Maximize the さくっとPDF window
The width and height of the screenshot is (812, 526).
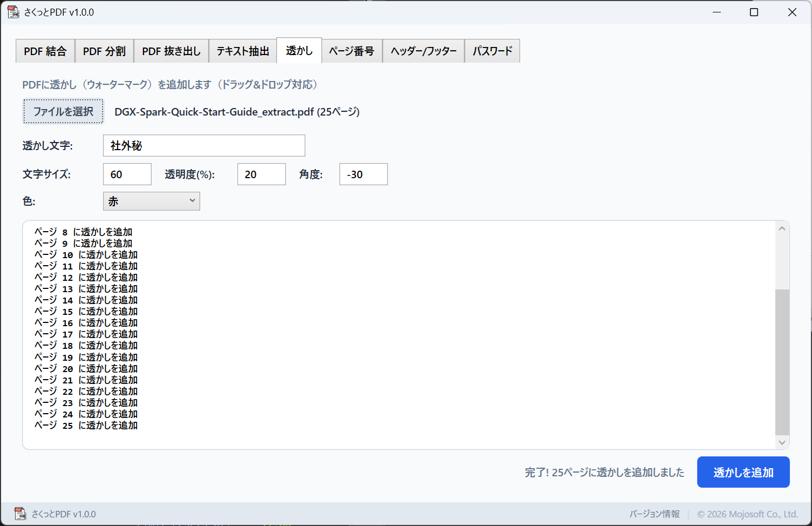(x=754, y=12)
